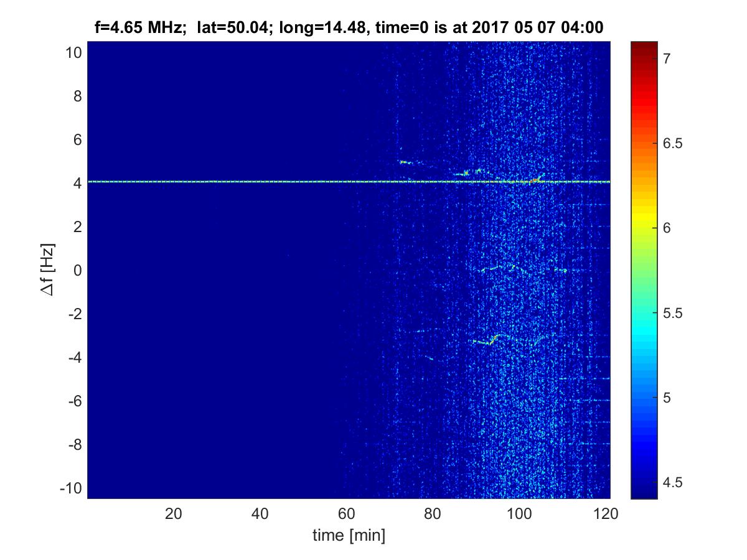Click the y-axis tick label -8
747x560 pixels.
point(71,445)
